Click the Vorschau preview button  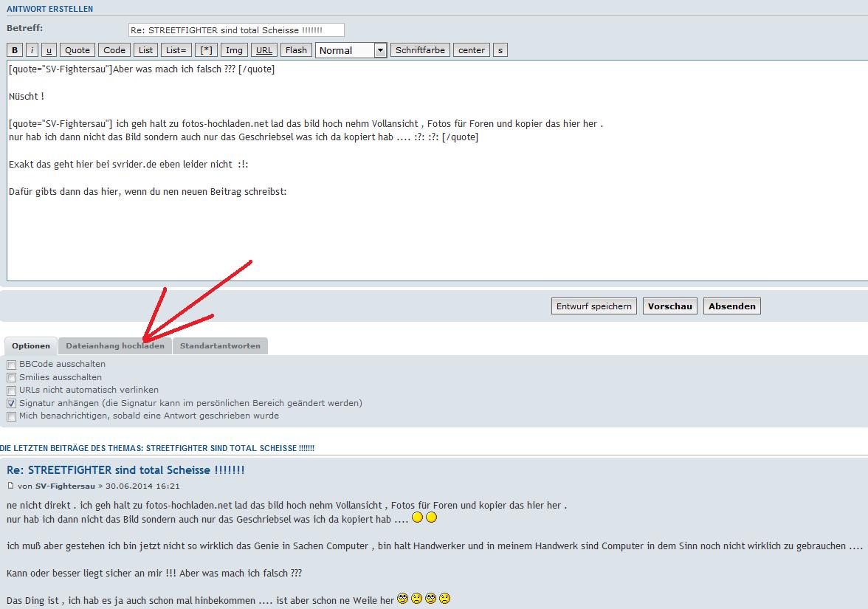click(x=669, y=306)
